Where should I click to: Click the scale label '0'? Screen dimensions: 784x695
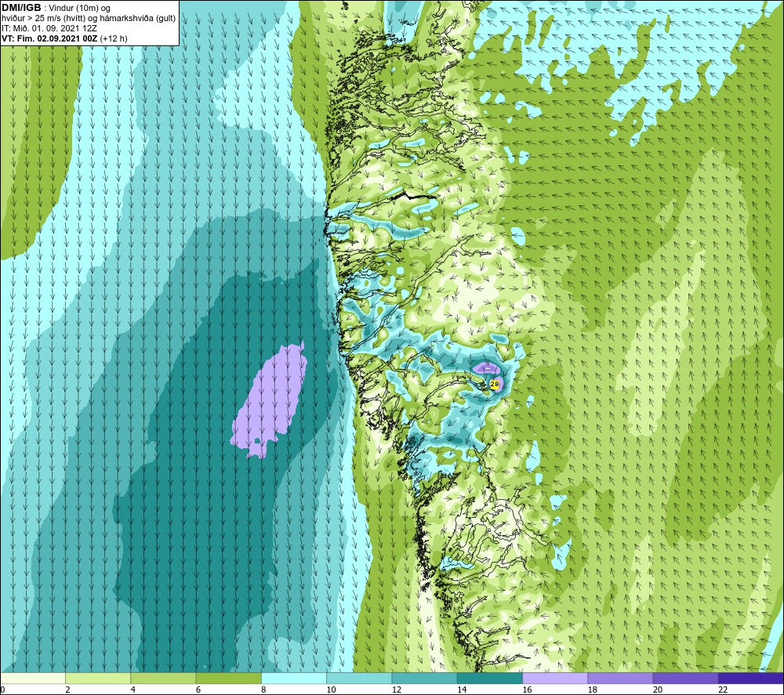pyautogui.click(x=2, y=690)
